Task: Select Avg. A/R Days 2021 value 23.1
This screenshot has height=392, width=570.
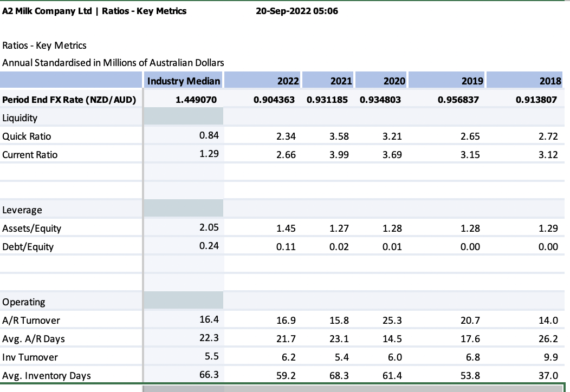Action: (339, 339)
